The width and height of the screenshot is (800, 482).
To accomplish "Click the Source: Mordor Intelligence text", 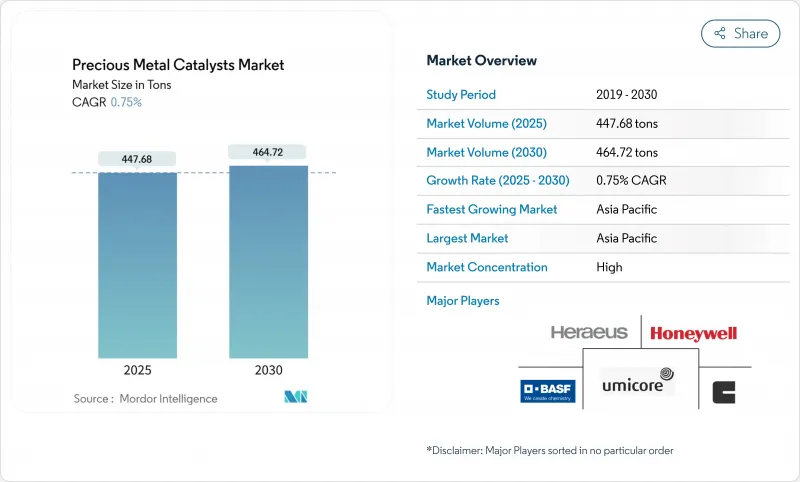I will 145,398.
